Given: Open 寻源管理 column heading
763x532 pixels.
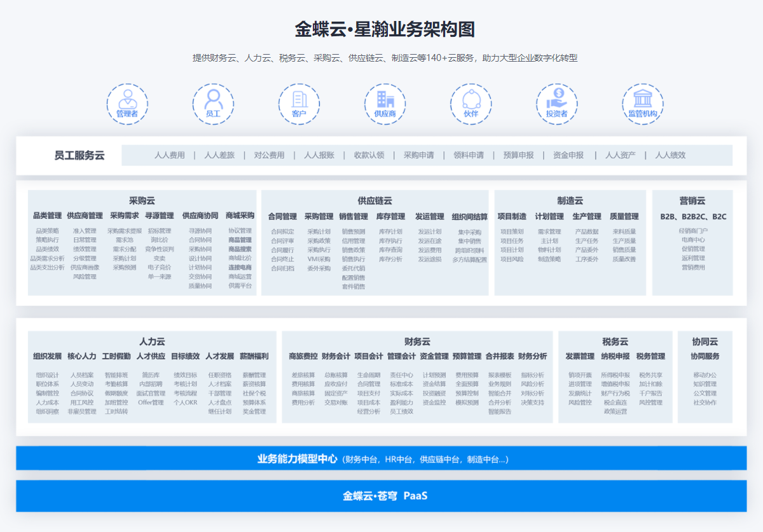Looking at the screenshot, I should point(159,215).
